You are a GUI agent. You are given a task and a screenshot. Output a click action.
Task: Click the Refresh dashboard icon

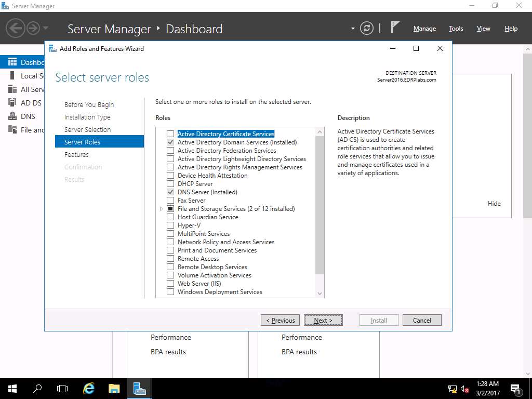367,28
